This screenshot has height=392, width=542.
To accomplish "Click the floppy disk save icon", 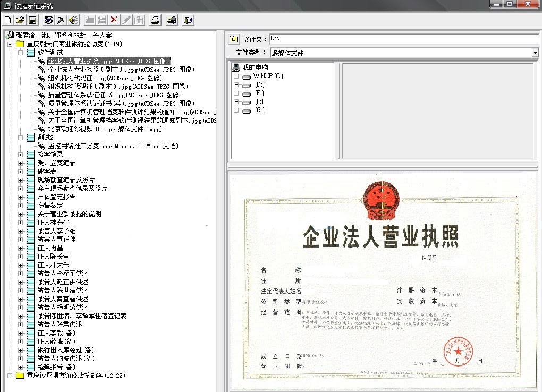I will point(32,20).
